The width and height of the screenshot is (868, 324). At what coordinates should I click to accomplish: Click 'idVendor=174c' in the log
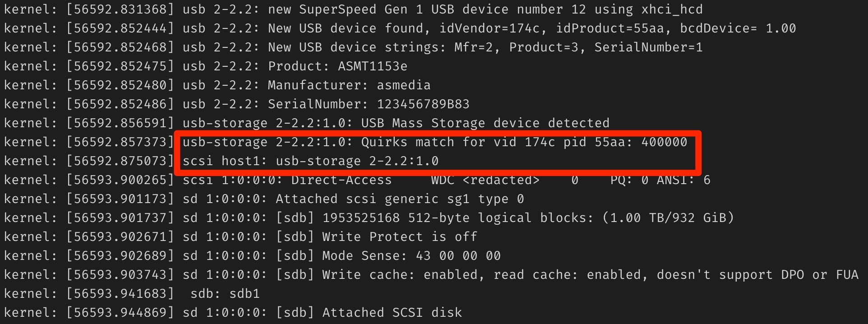click(x=489, y=28)
